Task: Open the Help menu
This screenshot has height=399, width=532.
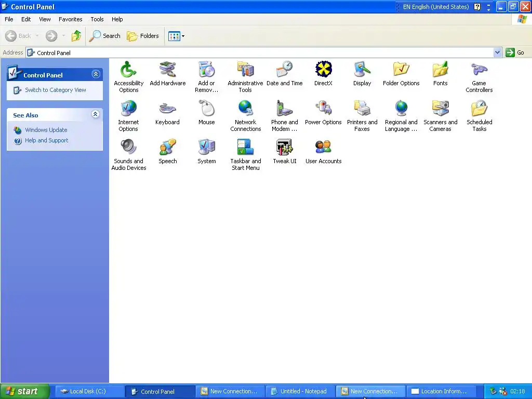Action: click(x=117, y=19)
